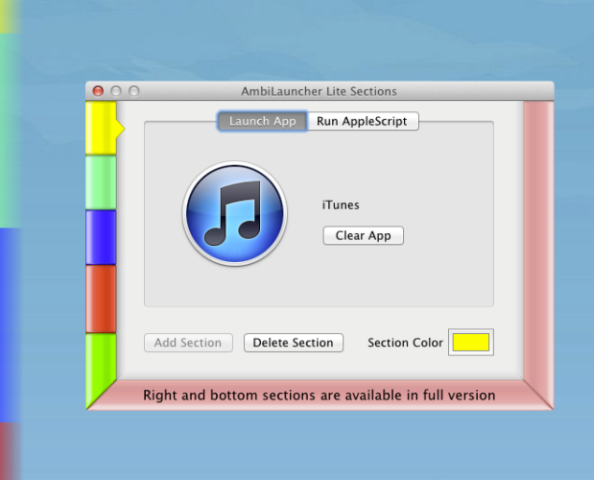The width and height of the screenshot is (594, 480).
Task: Click the full version notice banner at bottom
Action: click(x=319, y=395)
